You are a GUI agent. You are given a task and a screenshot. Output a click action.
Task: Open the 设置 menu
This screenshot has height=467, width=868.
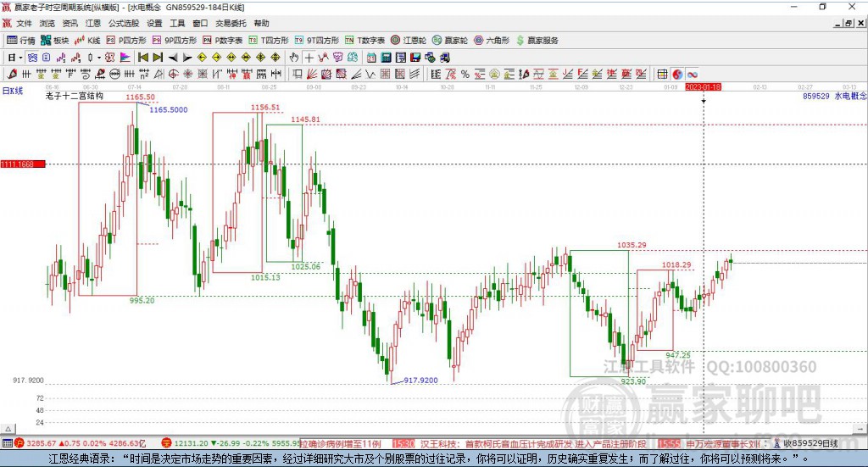[154, 23]
